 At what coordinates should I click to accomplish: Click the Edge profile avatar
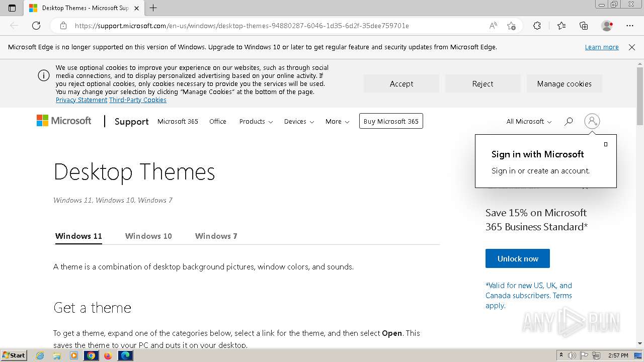pos(607,26)
